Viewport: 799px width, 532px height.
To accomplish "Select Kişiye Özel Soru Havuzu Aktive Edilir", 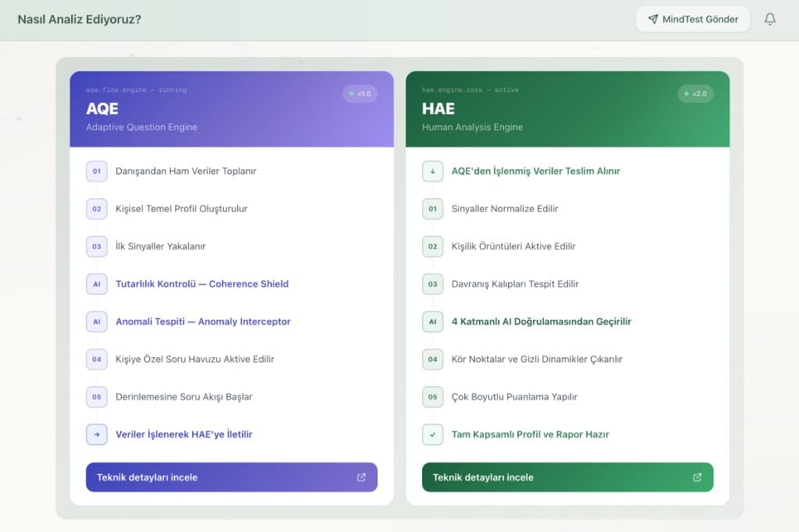I will 194,359.
